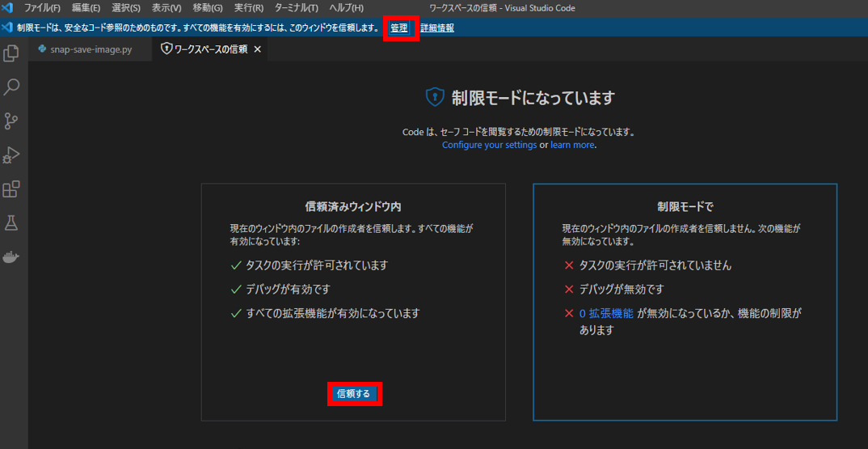Open the Docker whale icon

pyautogui.click(x=11, y=258)
